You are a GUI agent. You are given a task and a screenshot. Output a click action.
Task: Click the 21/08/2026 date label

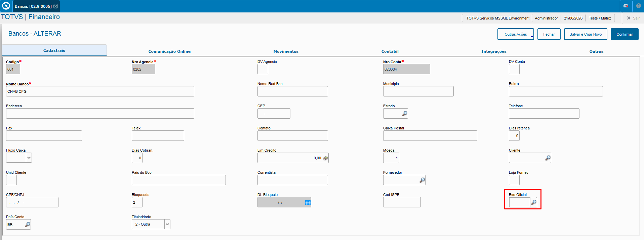coord(573,18)
